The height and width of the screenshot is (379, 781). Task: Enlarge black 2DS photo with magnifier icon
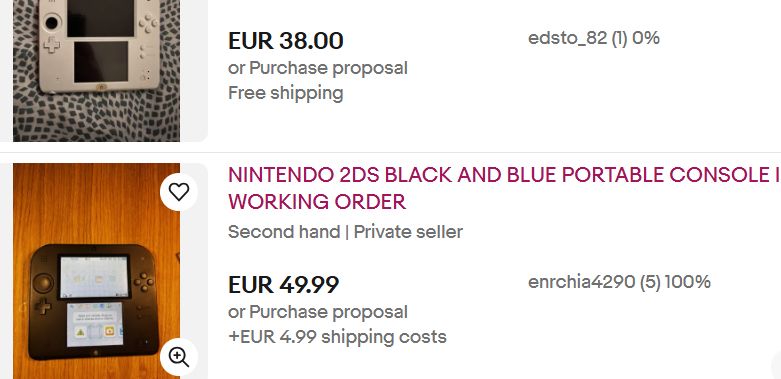tap(179, 357)
